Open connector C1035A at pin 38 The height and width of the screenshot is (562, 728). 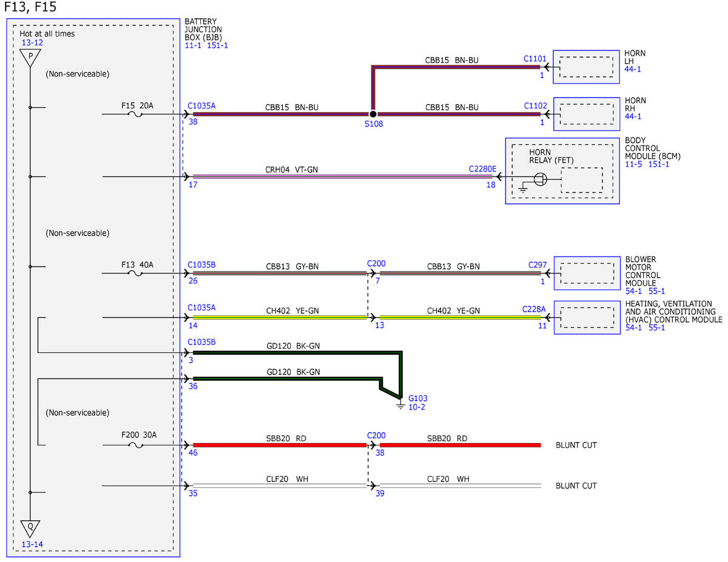pyautogui.click(x=201, y=105)
